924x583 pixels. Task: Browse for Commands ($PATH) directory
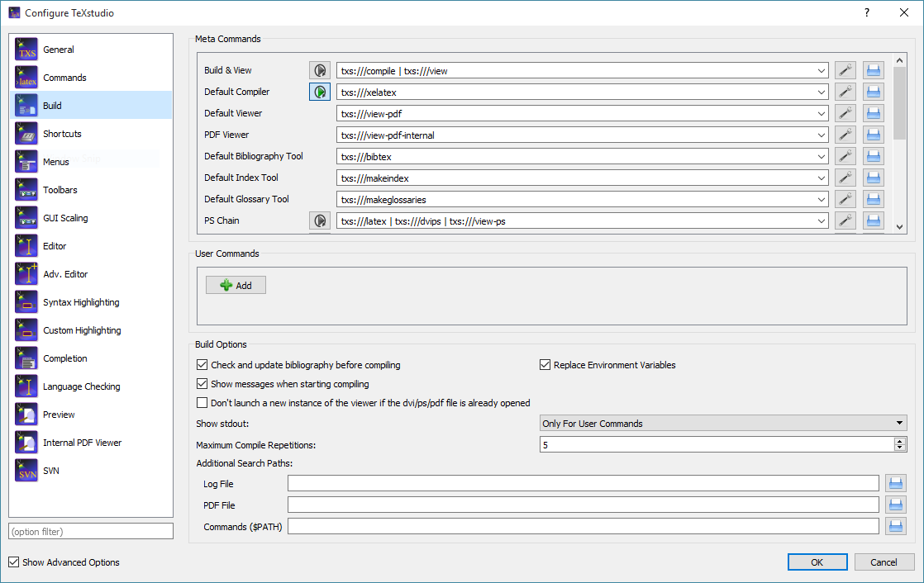896,527
